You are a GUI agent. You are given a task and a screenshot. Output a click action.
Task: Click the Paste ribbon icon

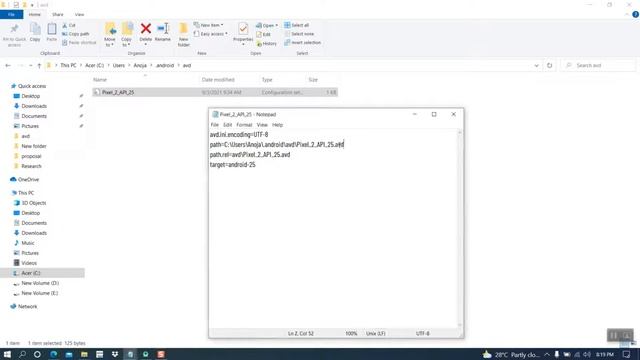coord(51,32)
